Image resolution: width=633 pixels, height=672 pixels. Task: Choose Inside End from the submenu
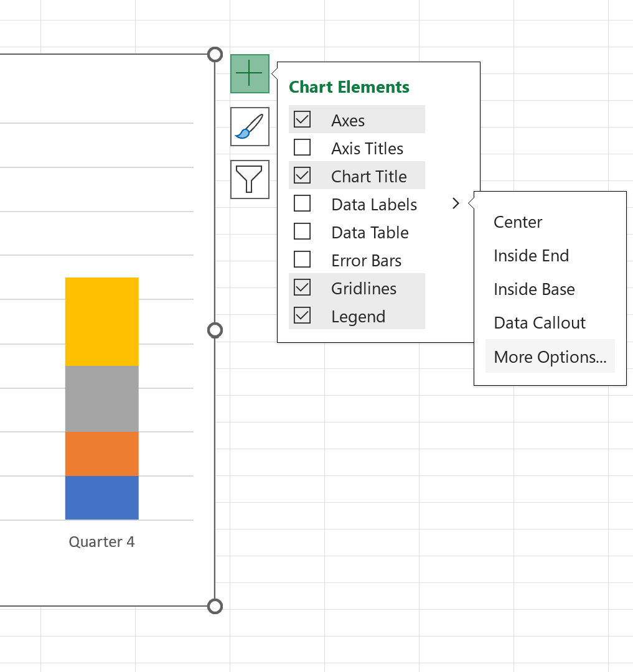point(531,255)
